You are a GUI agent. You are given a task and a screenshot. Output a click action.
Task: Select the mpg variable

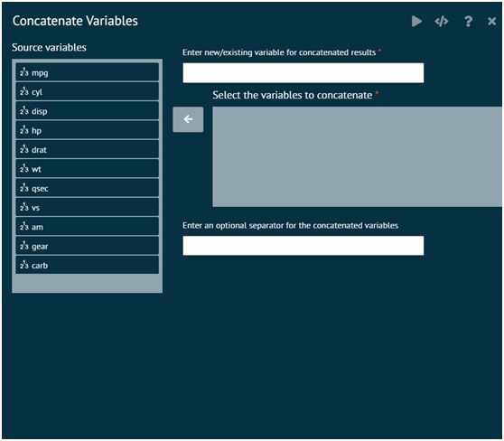(87, 72)
